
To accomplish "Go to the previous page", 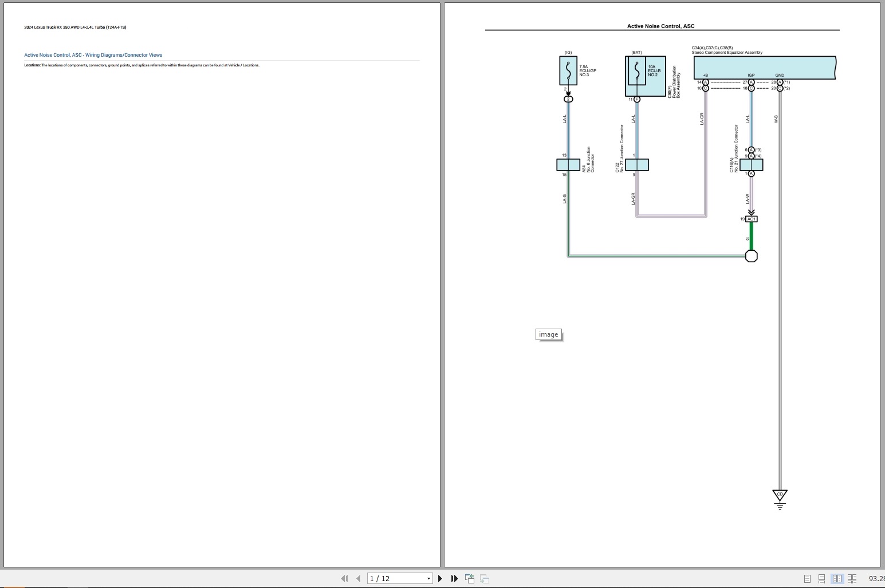I will point(359,578).
